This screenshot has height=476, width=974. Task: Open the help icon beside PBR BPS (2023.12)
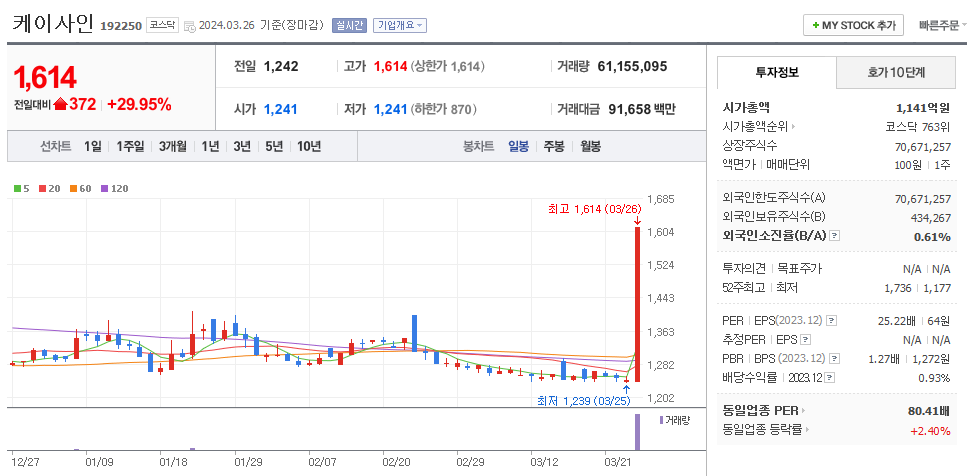[835, 359]
